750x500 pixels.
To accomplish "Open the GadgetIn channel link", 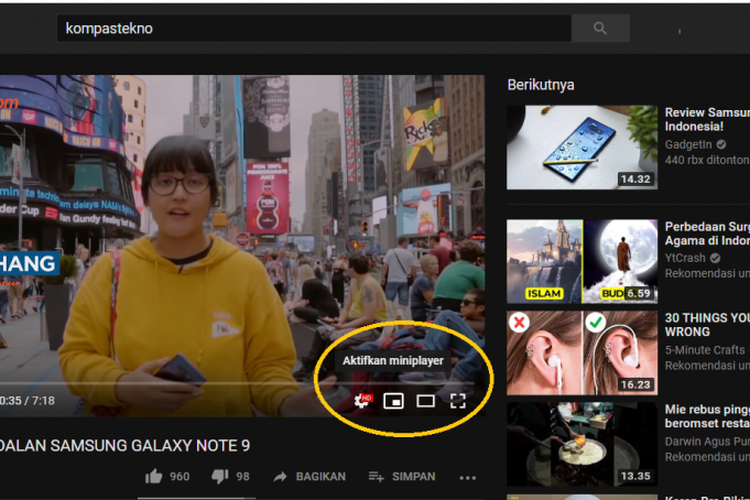I will pos(689,144).
